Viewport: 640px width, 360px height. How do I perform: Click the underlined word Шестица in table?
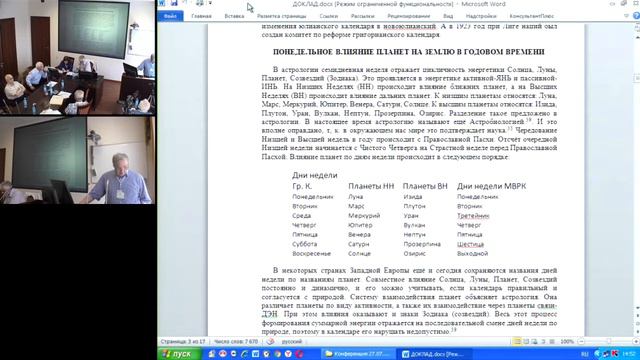tap(470, 244)
